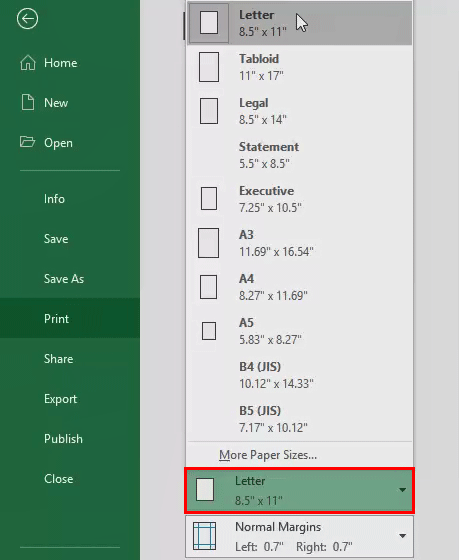Click paper icon in Letter size dropdown
459x560 pixels.
point(205,490)
